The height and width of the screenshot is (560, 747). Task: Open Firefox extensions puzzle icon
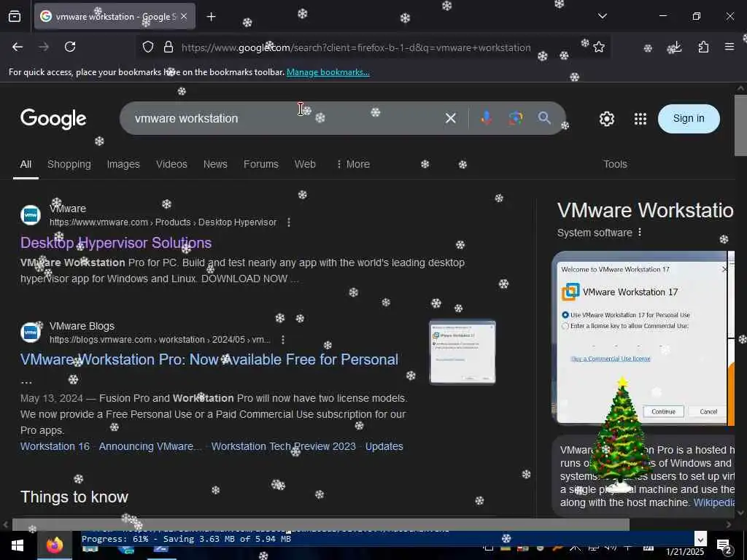703,47
